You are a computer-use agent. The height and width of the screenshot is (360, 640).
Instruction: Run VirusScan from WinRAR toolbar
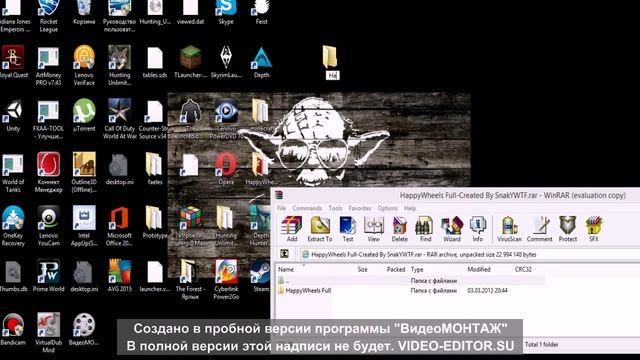tap(509, 229)
